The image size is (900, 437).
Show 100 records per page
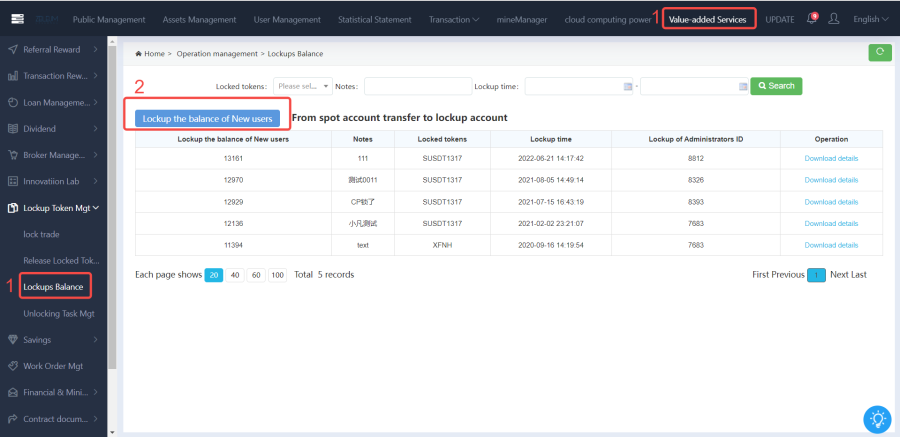coord(277,275)
